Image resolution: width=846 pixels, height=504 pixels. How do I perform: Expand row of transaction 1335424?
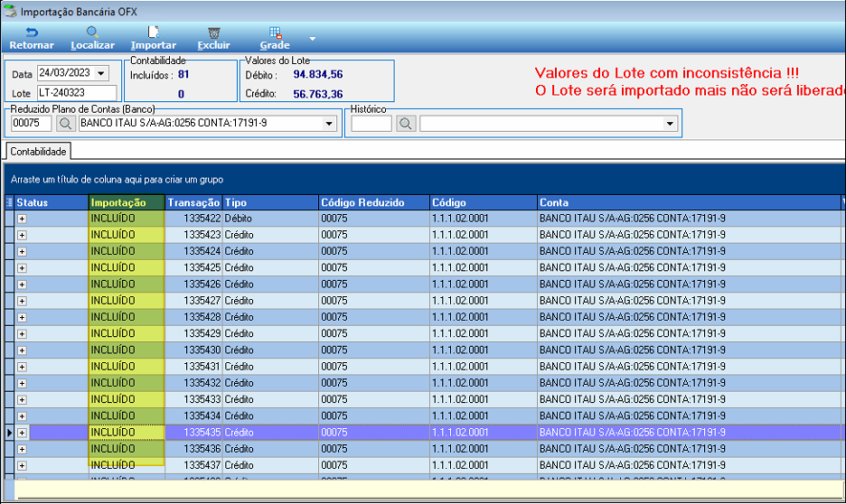(22, 252)
